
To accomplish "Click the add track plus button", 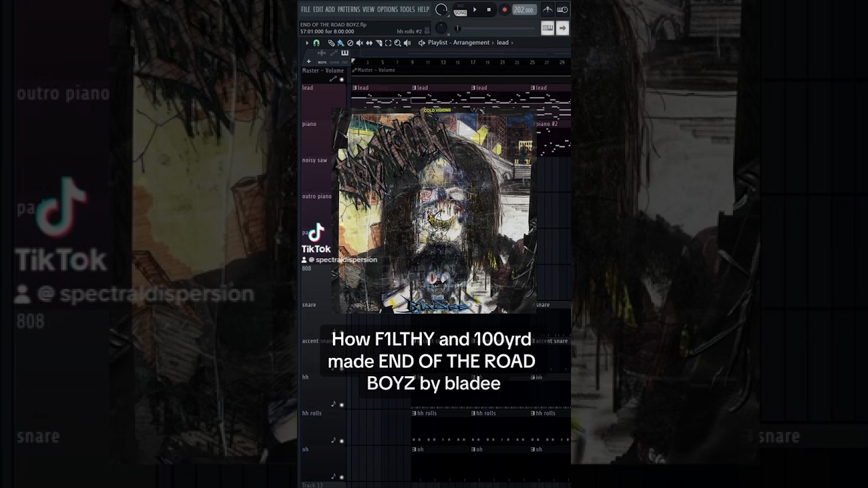I will click(309, 61).
